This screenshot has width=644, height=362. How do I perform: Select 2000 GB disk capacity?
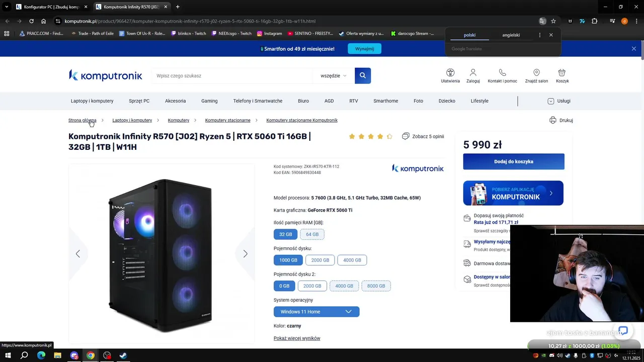(x=320, y=260)
